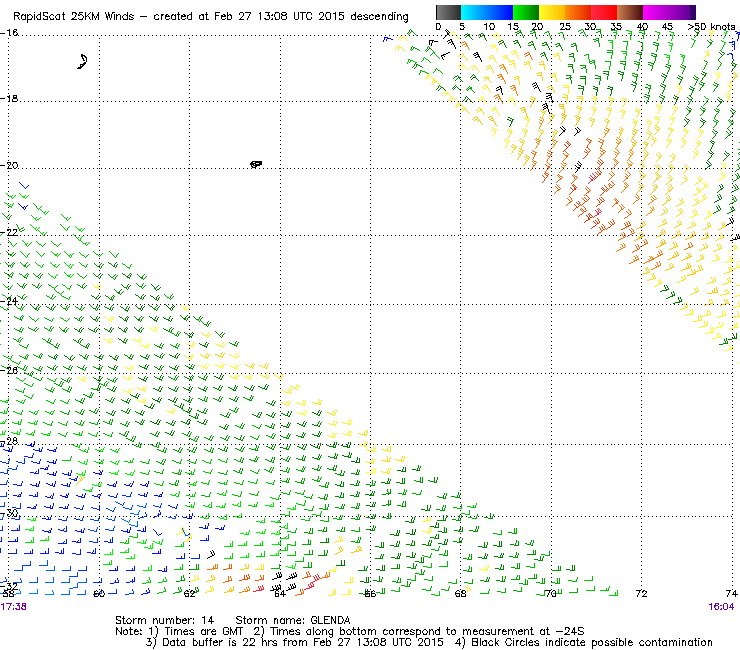Pick the red 30-35 knots legend swatch
Image resolution: width=740 pixels, height=650 pixels.
604,12
